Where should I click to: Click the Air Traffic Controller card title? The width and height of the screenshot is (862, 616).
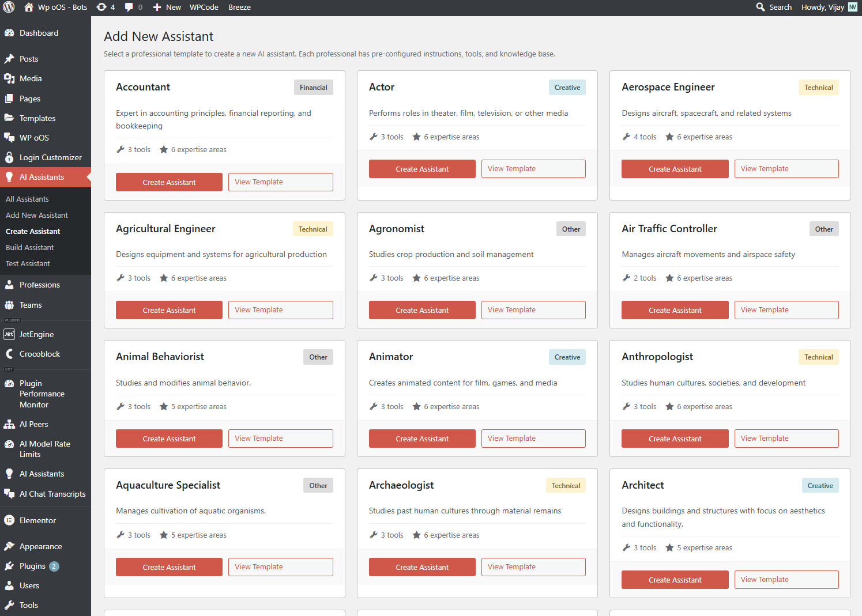point(669,229)
